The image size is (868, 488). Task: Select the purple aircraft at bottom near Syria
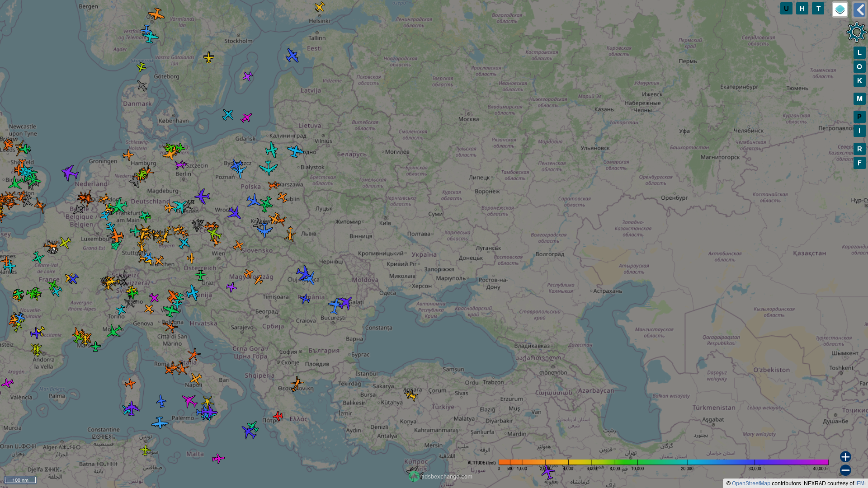coord(548,472)
